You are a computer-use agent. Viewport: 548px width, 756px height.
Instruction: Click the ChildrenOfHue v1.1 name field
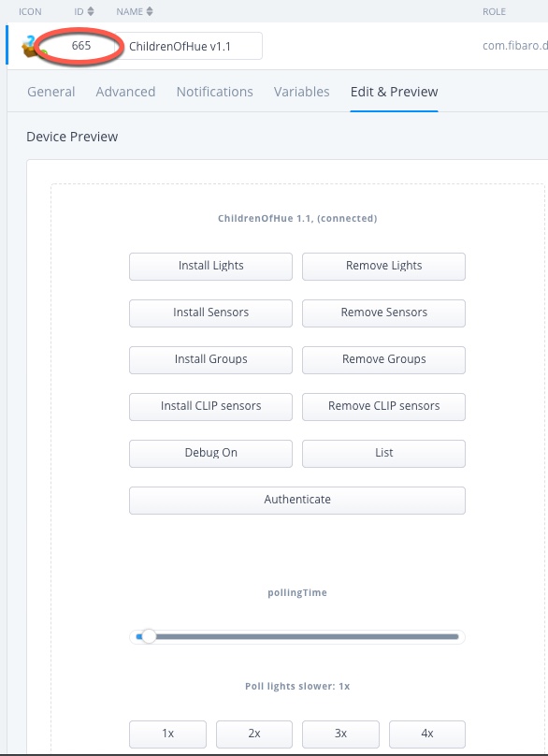[x=189, y=46]
